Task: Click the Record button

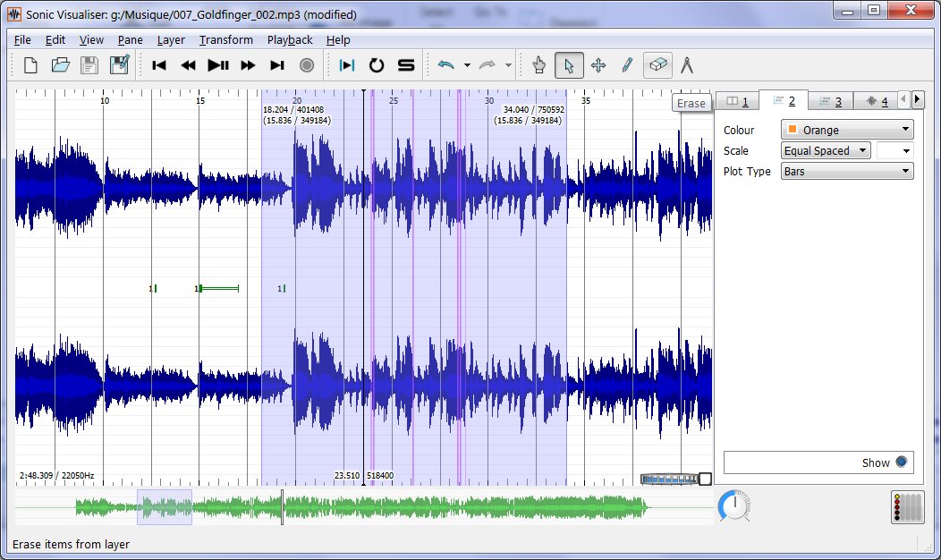Action: pos(307,64)
